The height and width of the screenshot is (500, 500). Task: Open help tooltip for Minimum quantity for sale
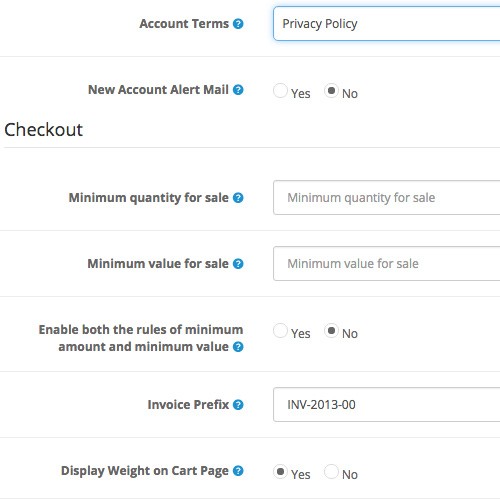coord(238,198)
